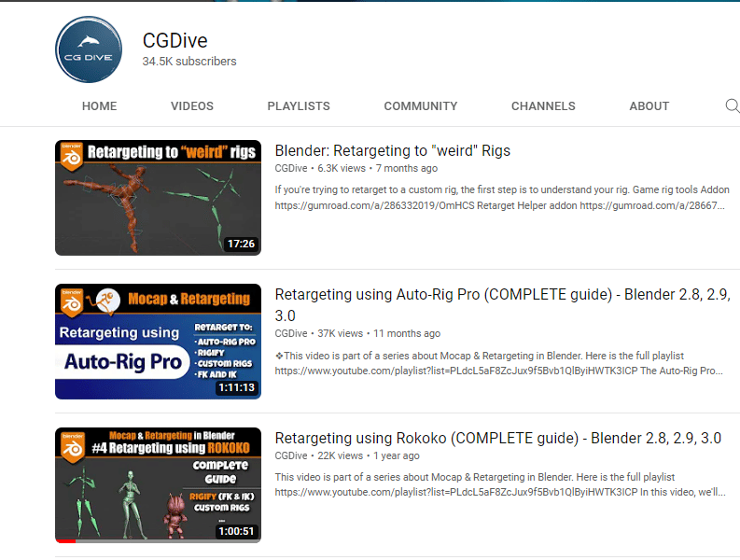
Task: Switch to the VIDEOS tab
Action: (x=192, y=106)
